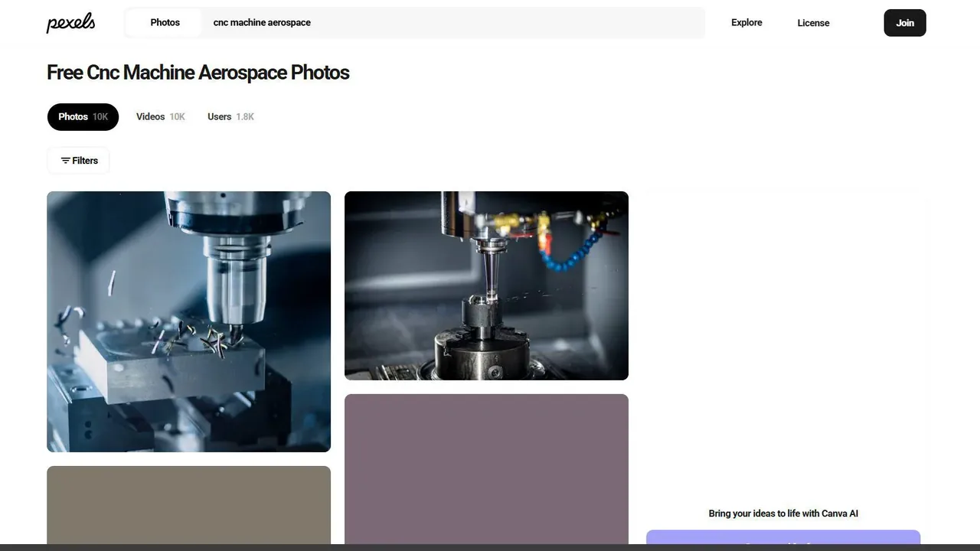Open the mauve placeholder photo tile
Screen dimensions: 980x551
click(486, 469)
